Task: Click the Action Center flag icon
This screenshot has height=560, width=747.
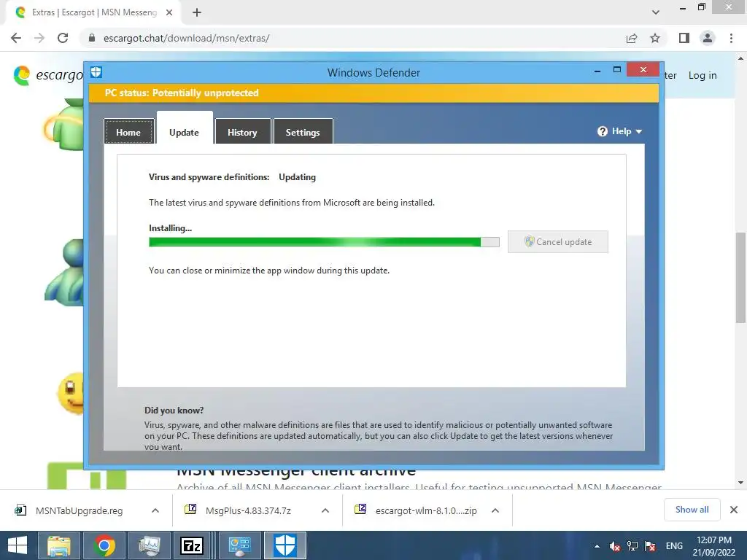Action: [x=650, y=546]
